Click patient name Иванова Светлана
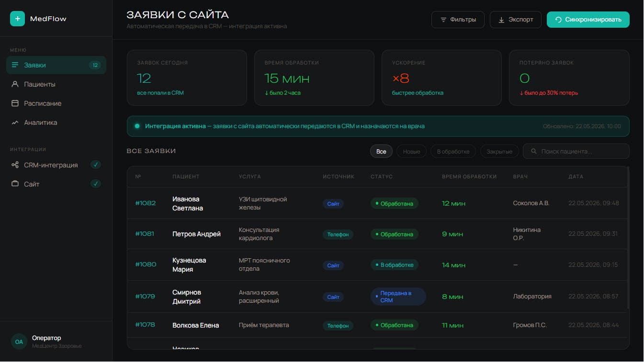The height and width of the screenshot is (362, 644). (x=188, y=203)
